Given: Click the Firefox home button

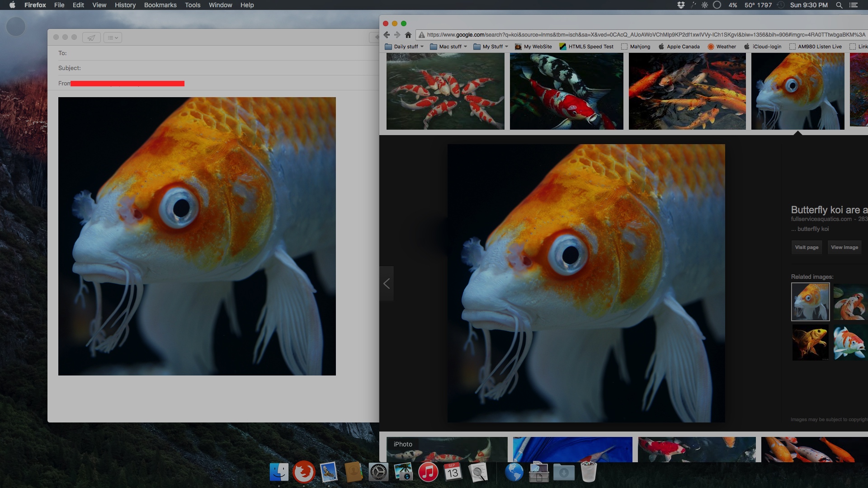Looking at the screenshot, I should [408, 35].
